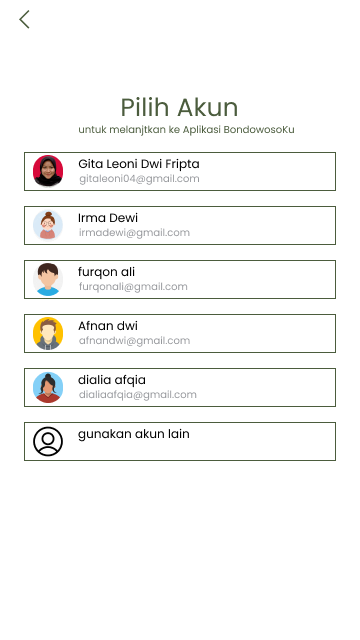
Task: Tap the generic person outline icon
Action: [x=48, y=441]
